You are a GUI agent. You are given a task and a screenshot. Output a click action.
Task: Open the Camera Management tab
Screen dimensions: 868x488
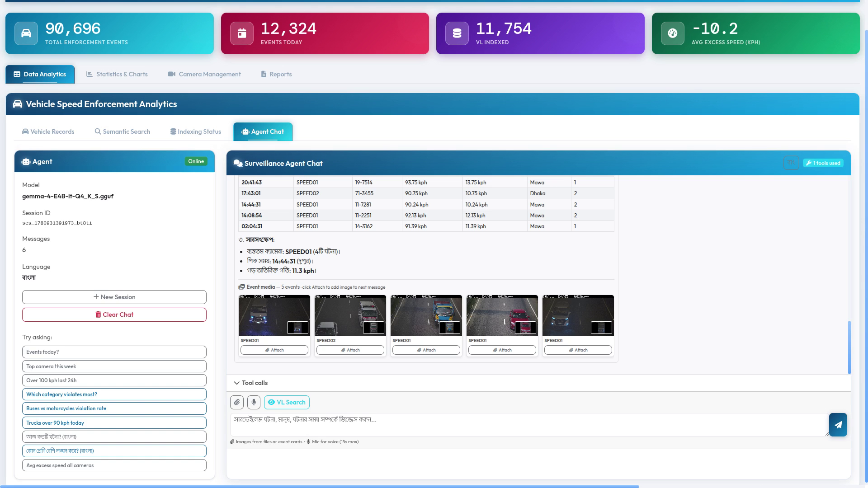204,74
